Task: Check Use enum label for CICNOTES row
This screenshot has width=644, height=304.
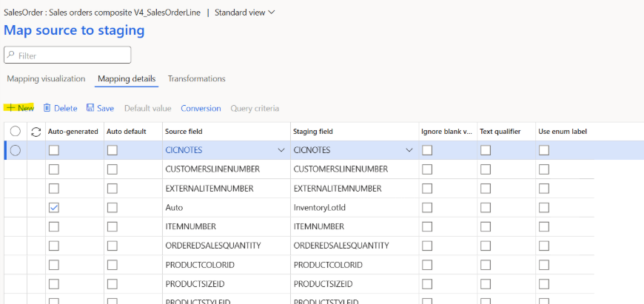Action: point(544,151)
